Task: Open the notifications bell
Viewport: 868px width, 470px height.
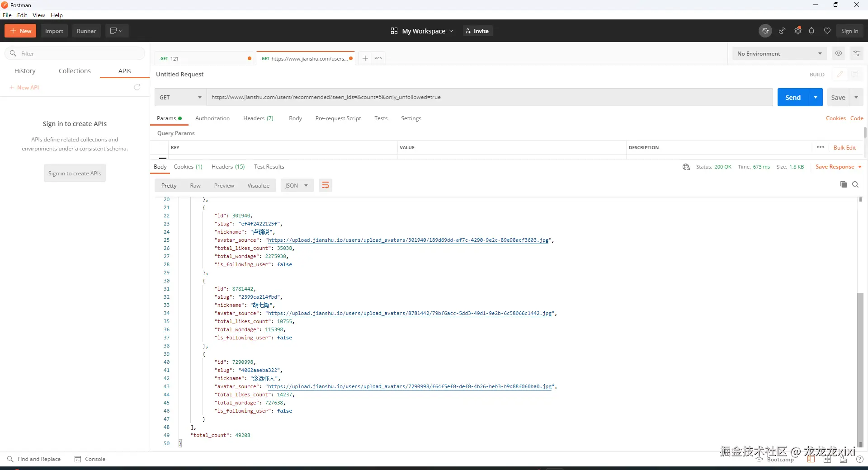Action: [x=811, y=31]
